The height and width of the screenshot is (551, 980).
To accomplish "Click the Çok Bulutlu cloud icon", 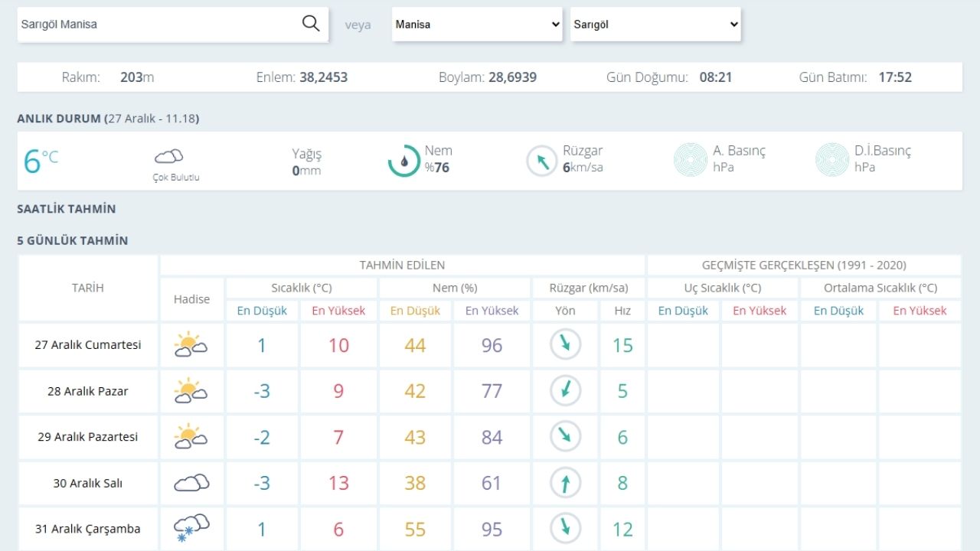I will [169, 157].
